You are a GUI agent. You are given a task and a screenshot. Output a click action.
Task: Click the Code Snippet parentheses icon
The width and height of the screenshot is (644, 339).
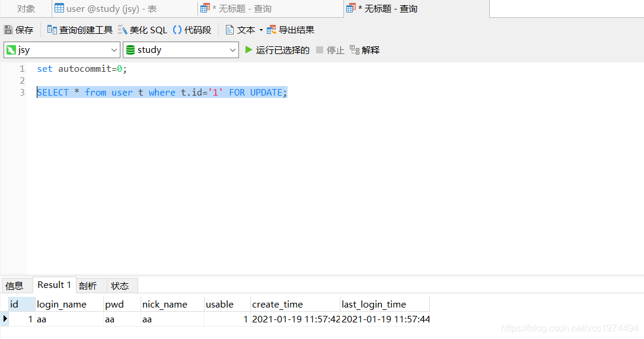177,30
